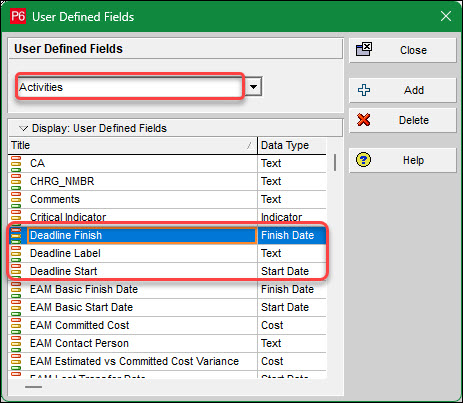Open the Activities subject area dropdown arrow
463x403 pixels.
254,87
